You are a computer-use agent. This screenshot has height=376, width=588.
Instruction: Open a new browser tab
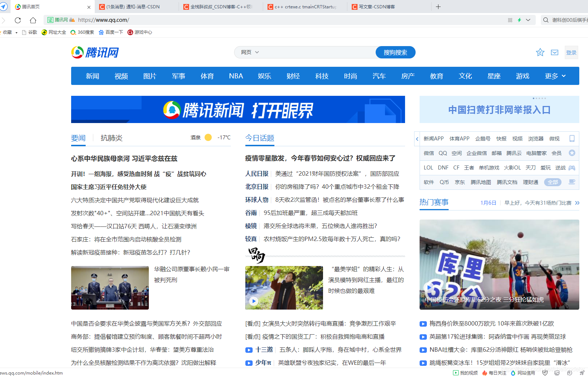[x=438, y=7]
